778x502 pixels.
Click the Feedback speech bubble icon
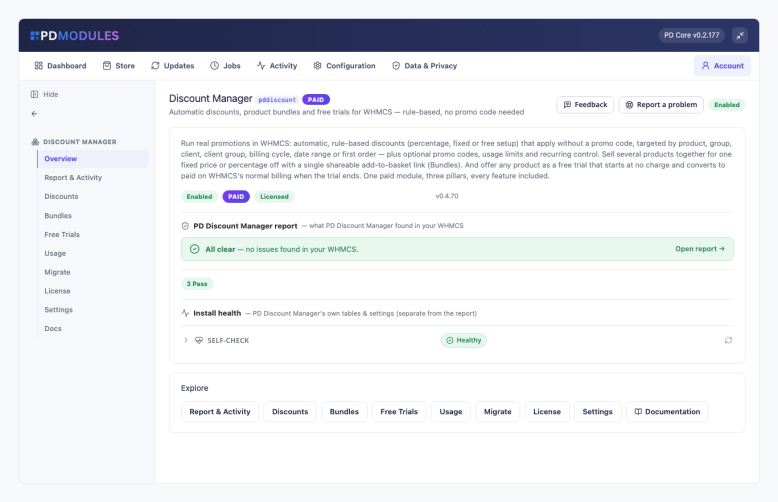point(567,105)
